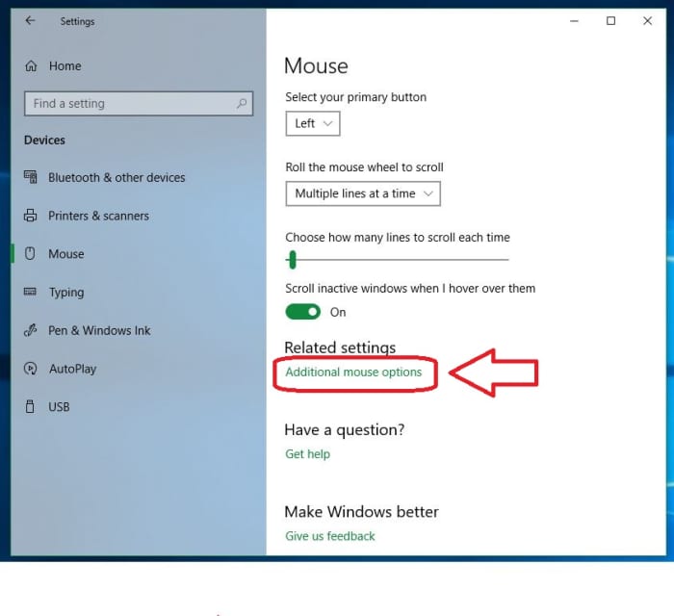The image size is (674, 616).
Task: Go to Printers & scanners
Action: tap(99, 216)
